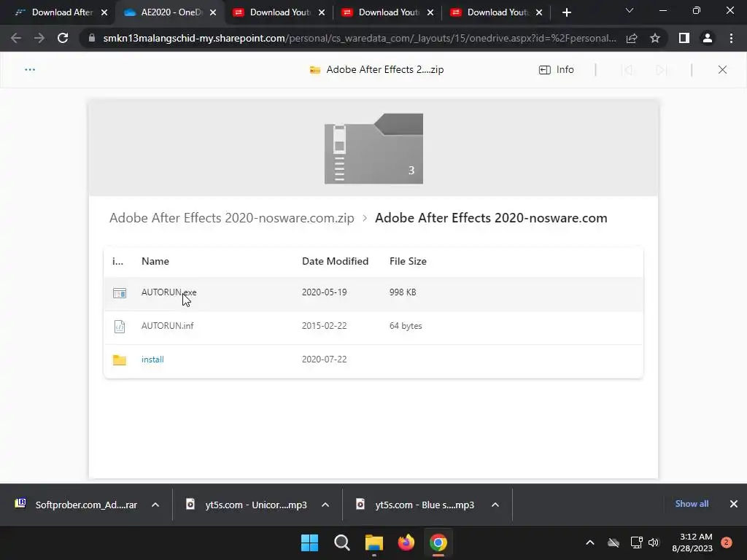
Task: Sort by the File Size column header
Action: [408, 261]
